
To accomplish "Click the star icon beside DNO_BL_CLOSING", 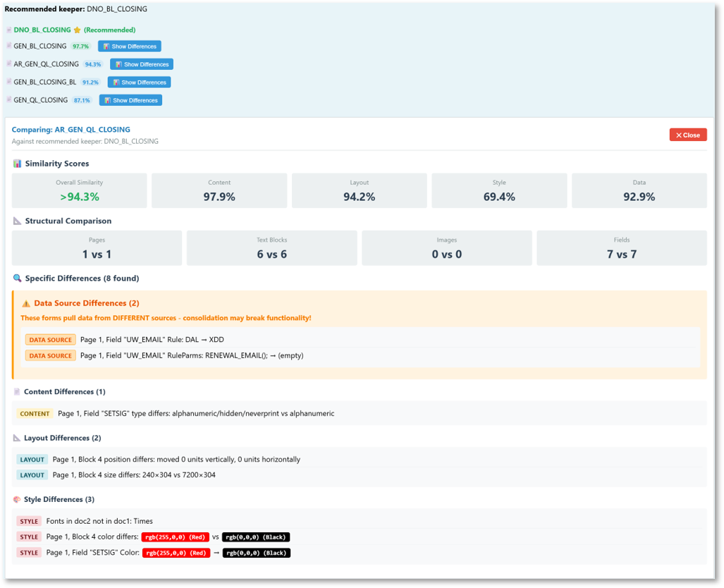I will (x=77, y=30).
